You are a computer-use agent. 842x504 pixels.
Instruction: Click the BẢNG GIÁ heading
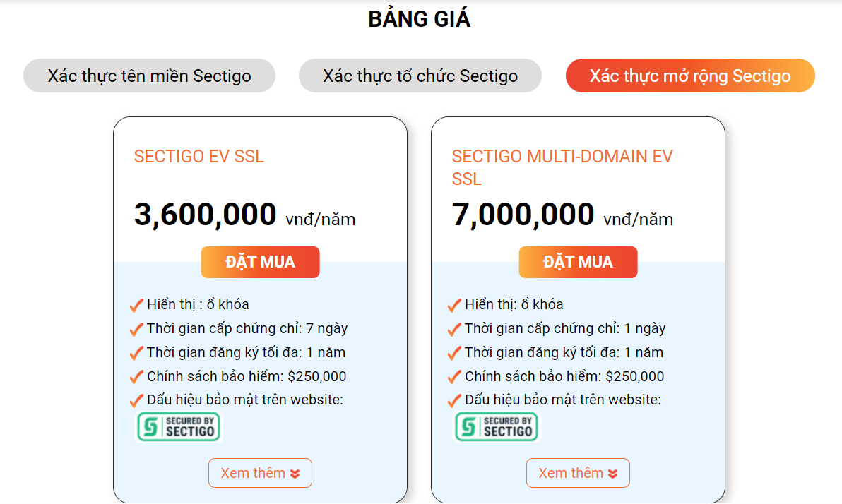420,19
